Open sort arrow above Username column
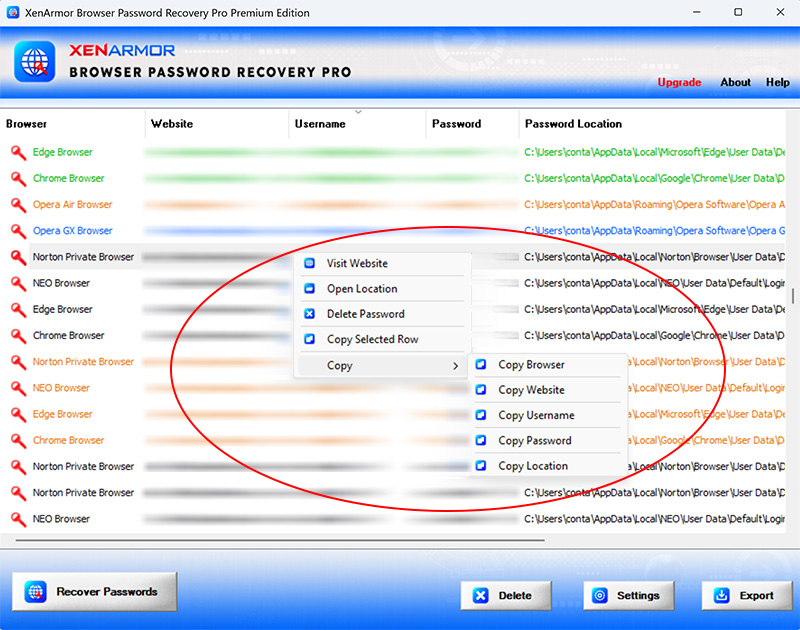This screenshot has width=800, height=630. point(358,112)
